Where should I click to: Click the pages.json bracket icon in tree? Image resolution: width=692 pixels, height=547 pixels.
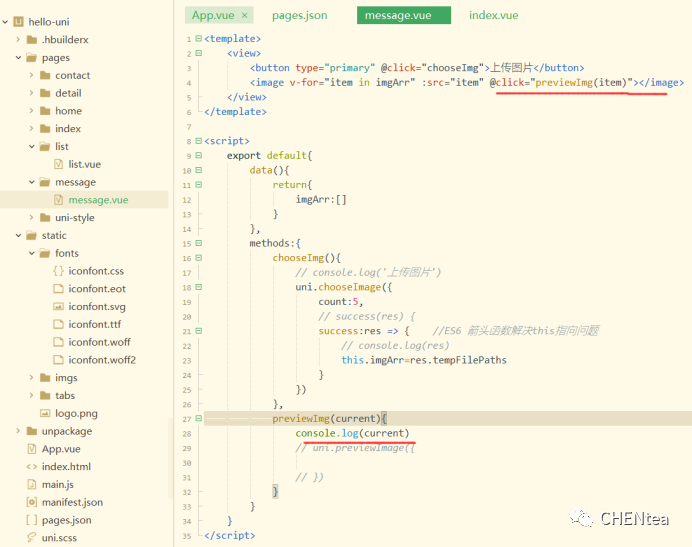(31, 520)
